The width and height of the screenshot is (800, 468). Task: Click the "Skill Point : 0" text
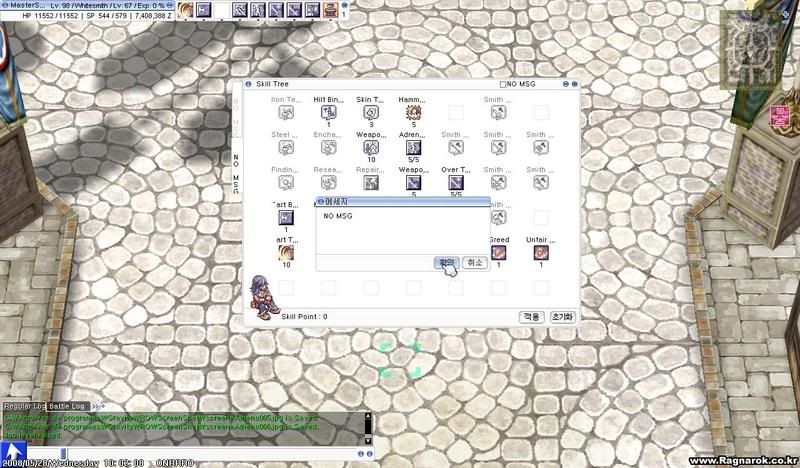(x=304, y=317)
